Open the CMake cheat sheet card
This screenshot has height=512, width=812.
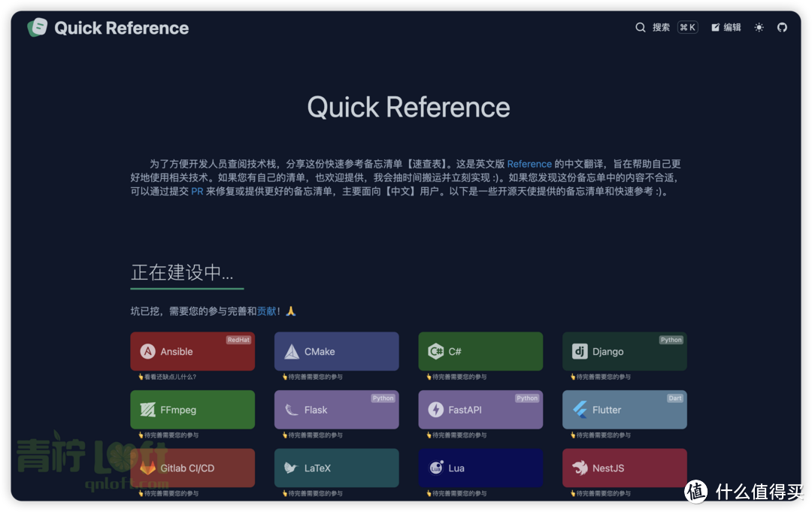pos(337,352)
